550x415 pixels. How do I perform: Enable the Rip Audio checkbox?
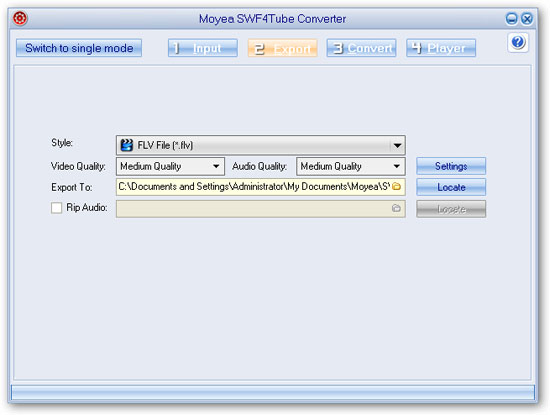[56, 207]
